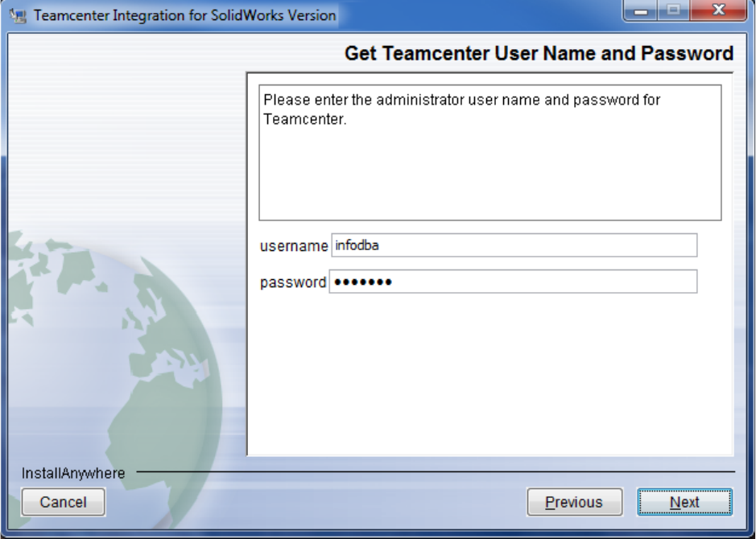Click the window title bar text
This screenshot has height=539, width=756.
point(184,15)
